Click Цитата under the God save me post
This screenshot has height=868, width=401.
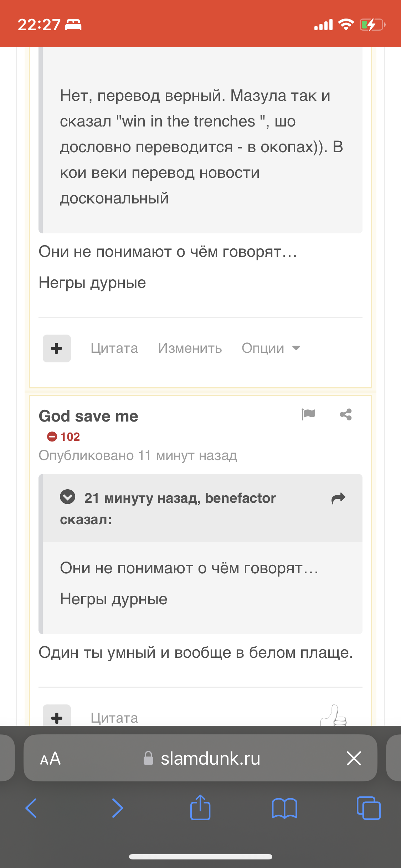tap(114, 718)
